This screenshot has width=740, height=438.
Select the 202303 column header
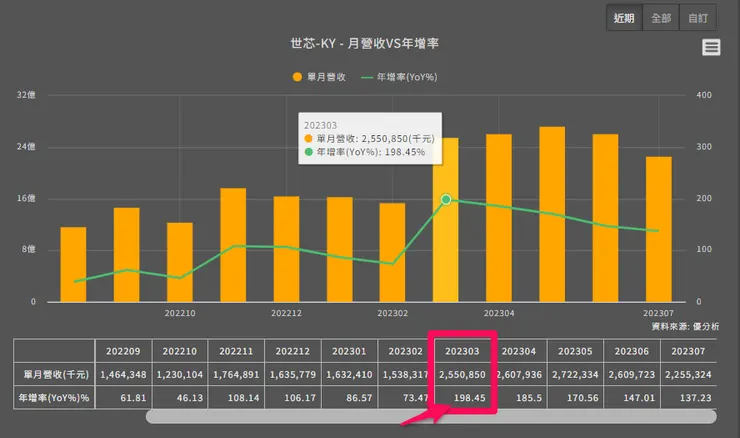point(462,351)
